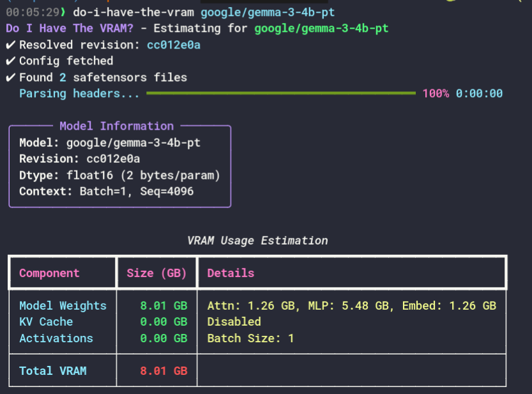
Task: Click the Model Weights row label
Action: (x=63, y=306)
